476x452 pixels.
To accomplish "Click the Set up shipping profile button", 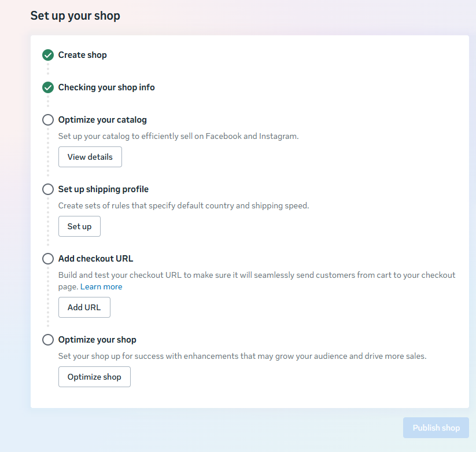I will 80,226.
